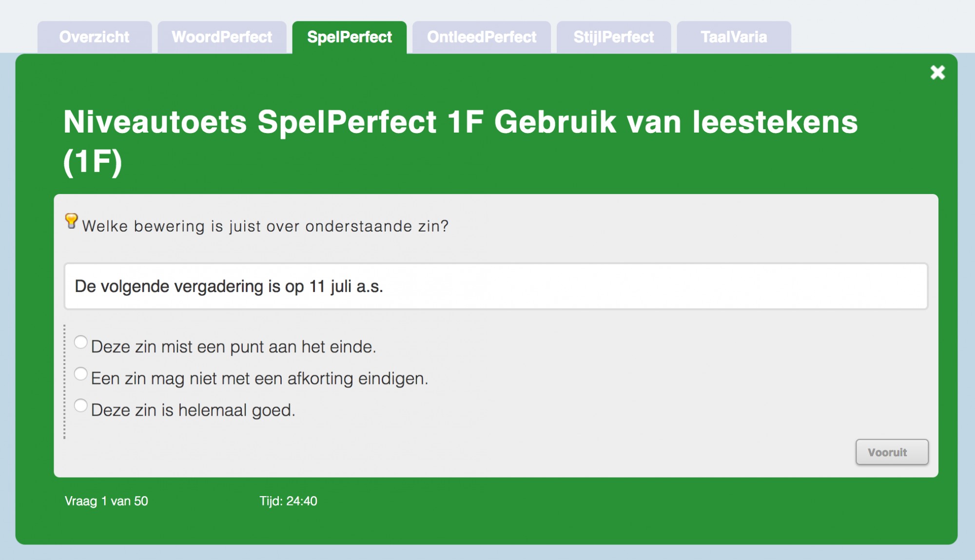
Task: Click the 'Vraag 1 van 50' counter
Action: tap(106, 501)
